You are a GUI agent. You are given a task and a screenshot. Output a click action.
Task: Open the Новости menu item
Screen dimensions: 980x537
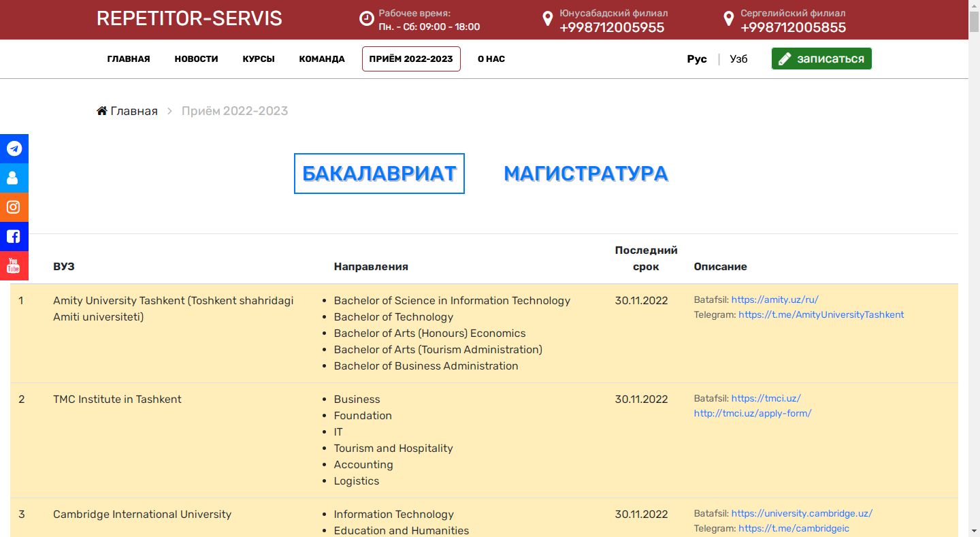coord(196,59)
